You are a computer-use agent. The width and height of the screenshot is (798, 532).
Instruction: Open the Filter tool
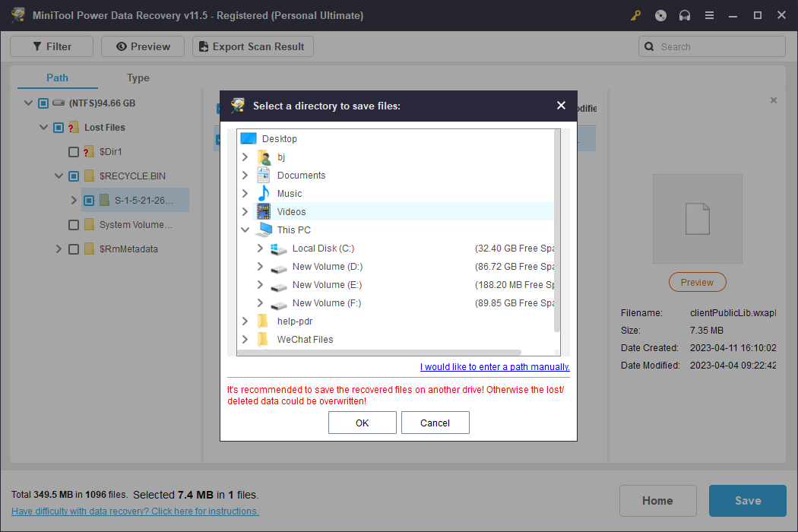52,46
